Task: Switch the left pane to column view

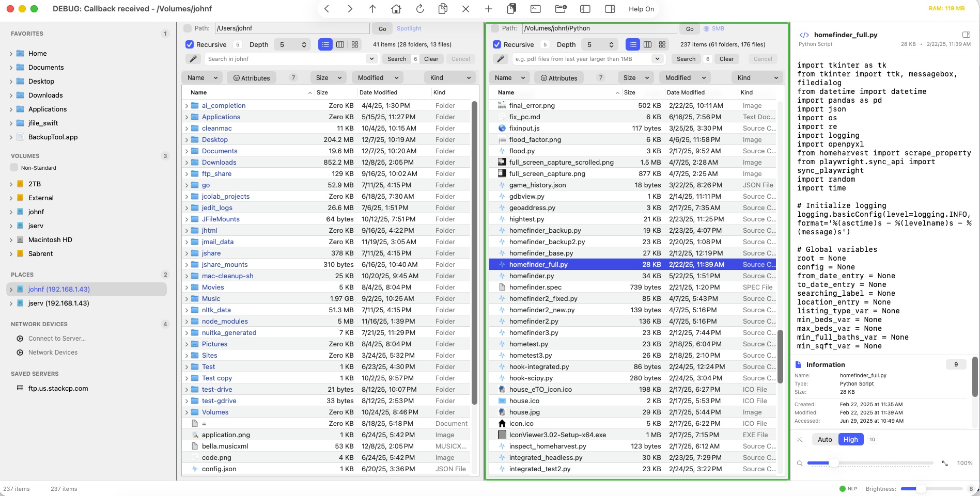Action: point(340,44)
